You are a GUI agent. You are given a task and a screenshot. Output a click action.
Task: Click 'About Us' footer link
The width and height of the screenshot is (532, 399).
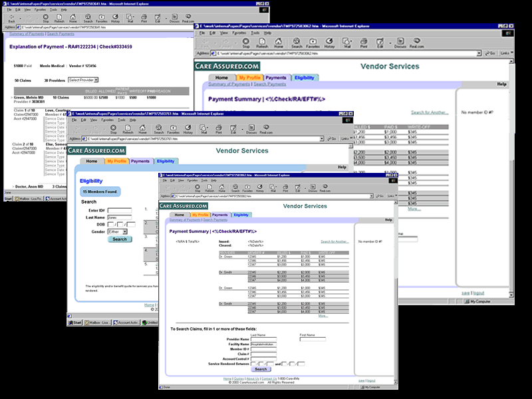(x=253, y=378)
